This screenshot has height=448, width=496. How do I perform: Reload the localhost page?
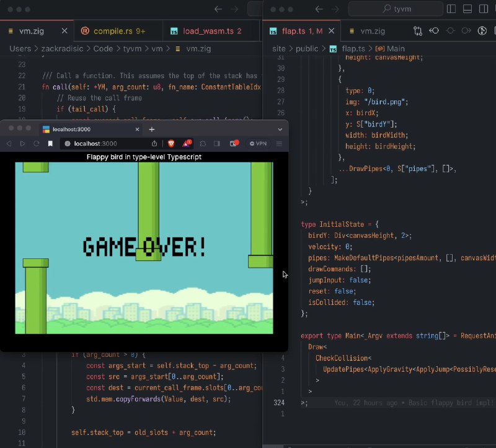pos(37,144)
